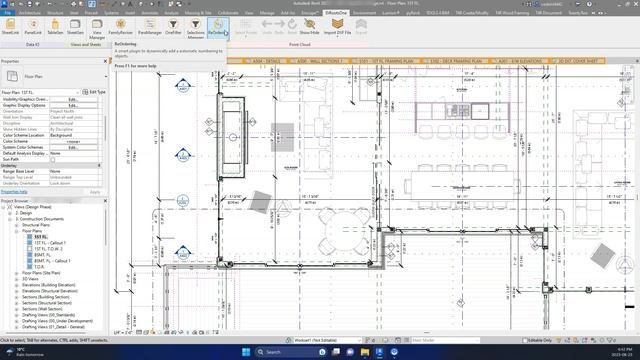Click Edit for System Color Schemes
The width and height of the screenshot is (640, 360).
73,147
